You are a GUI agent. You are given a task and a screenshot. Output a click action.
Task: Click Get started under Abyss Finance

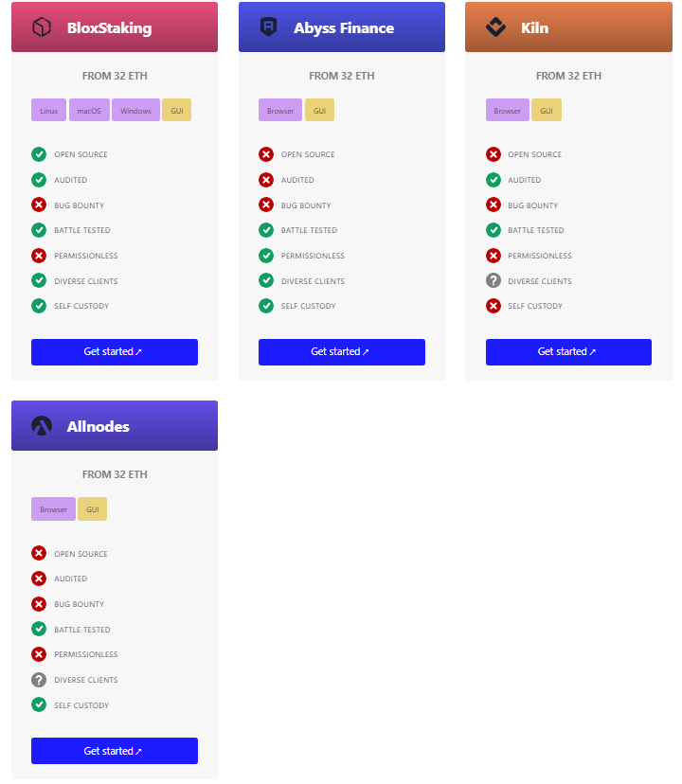pyautogui.click(x=341, y=351)
